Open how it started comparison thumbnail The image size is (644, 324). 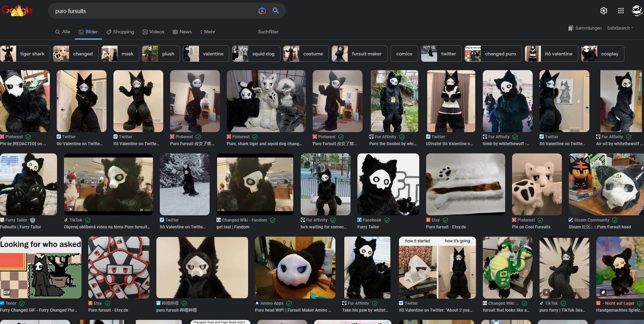[x=437, y=268]
